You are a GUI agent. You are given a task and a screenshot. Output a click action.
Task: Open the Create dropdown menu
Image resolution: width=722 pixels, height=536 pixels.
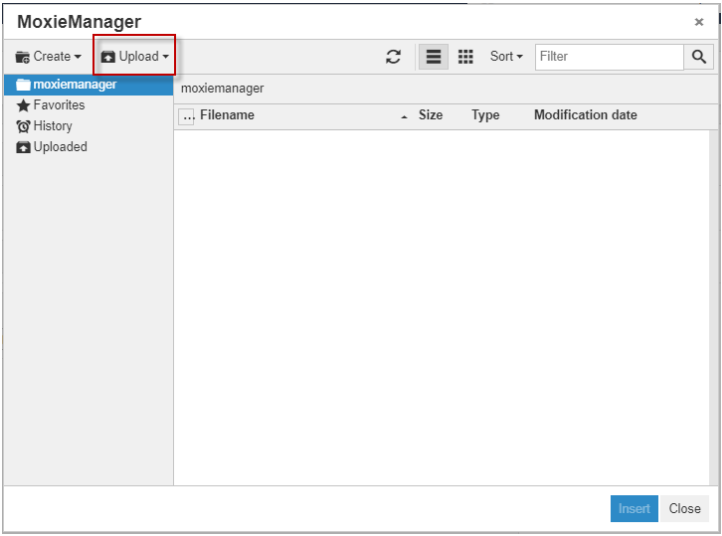(48, 57)
